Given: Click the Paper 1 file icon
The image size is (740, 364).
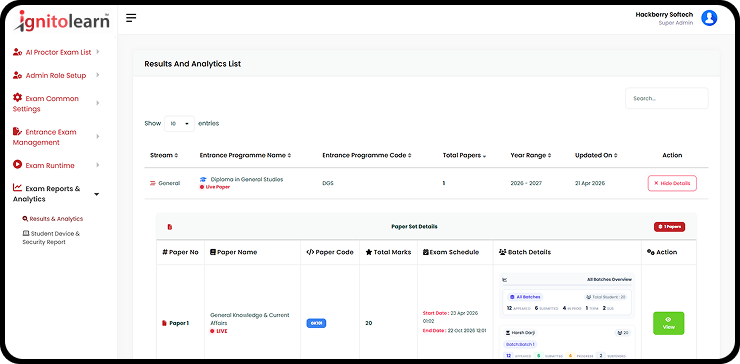Looking at the screenshot, I should [164, 323].
